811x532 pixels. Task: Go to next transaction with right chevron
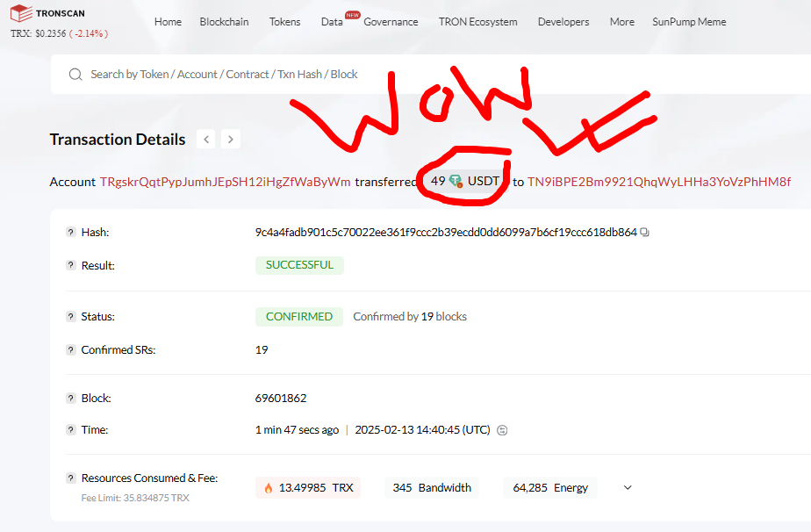pos(231,140)
